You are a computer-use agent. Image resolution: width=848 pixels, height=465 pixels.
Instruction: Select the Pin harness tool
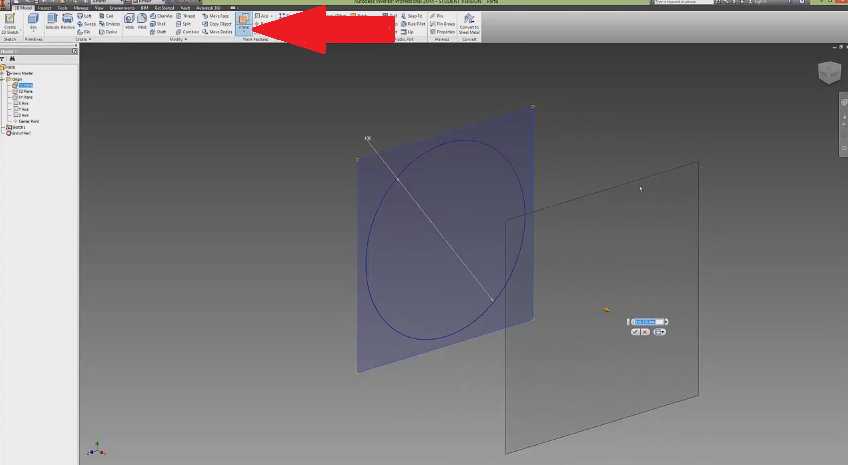coord(437,16)
